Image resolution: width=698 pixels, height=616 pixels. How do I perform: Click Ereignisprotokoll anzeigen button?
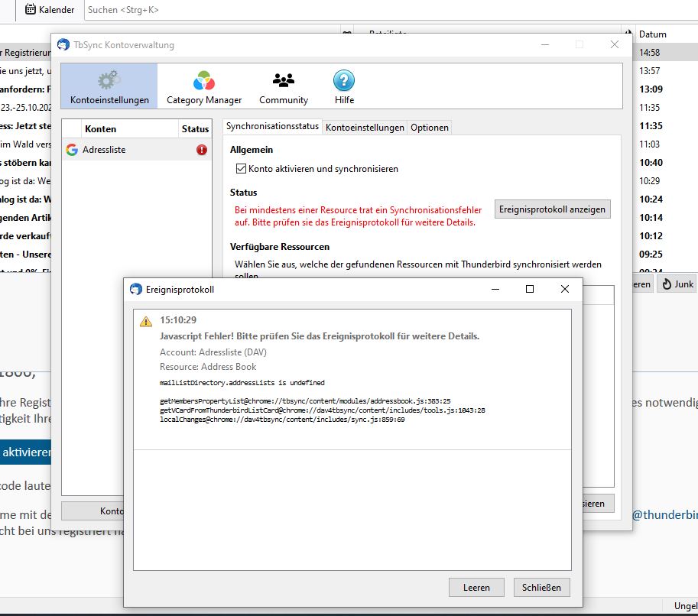tap(552, 209)
